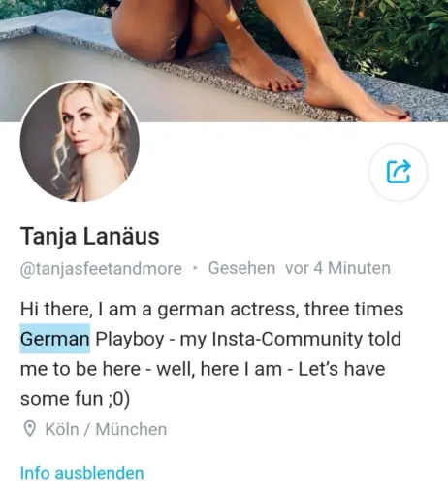The image size is (448, 497).
Task: Click the @tanjasfeetandmore username
Action: 101,269
